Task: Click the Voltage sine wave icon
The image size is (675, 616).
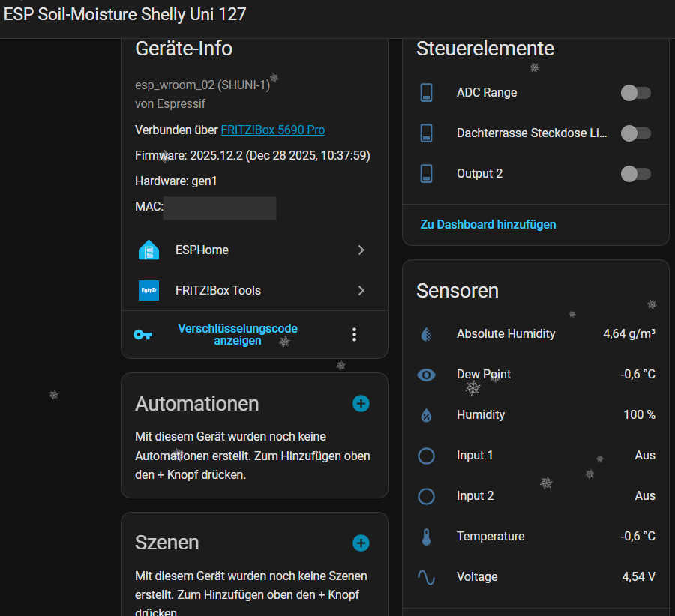Action: 426,577
